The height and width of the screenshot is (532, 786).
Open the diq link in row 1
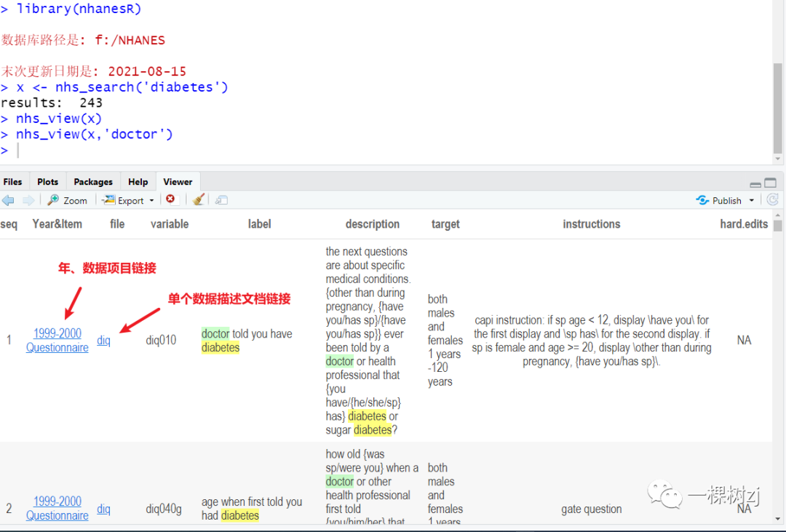tap(103, 340)
